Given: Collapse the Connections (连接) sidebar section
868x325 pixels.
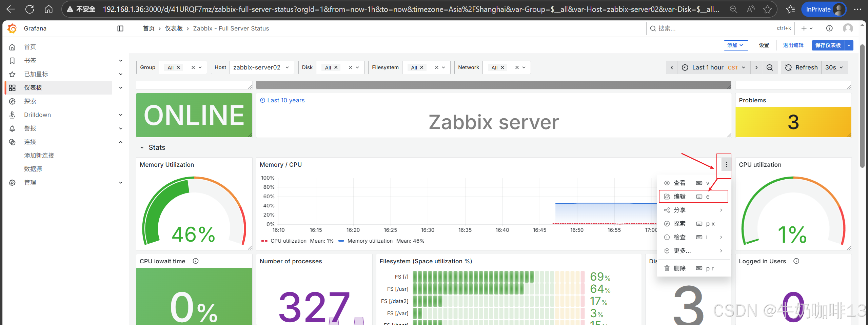Looking at the screenshot, I should coord(121,142).
